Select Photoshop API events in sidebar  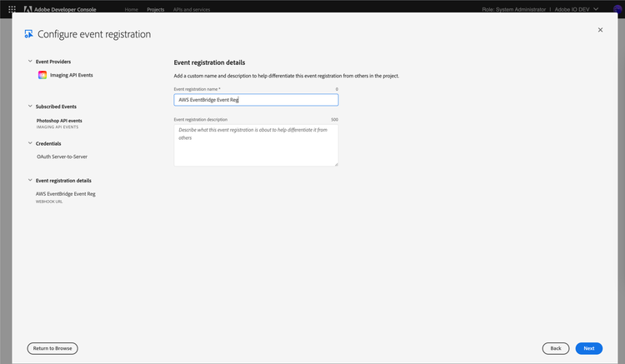59,121
